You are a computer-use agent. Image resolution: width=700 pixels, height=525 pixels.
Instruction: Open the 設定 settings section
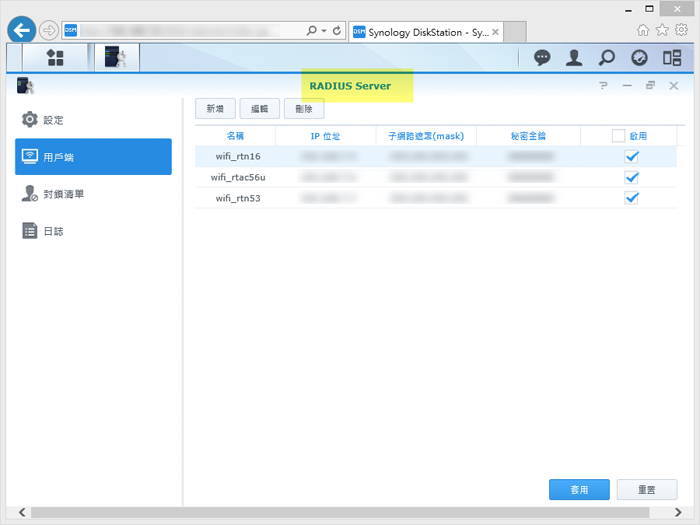coord(93,120)
